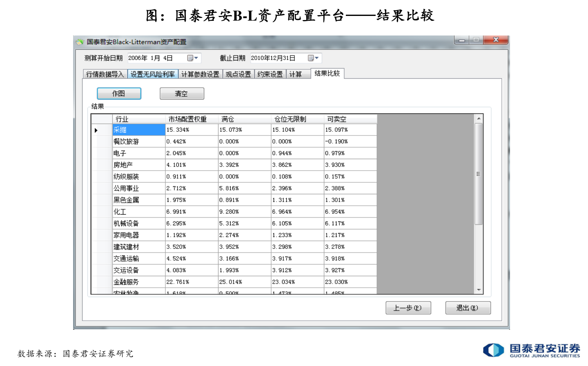The image size is (588, 366).
Task: Click the 22.761% market weight cell
Action: [x=192, y=282]
